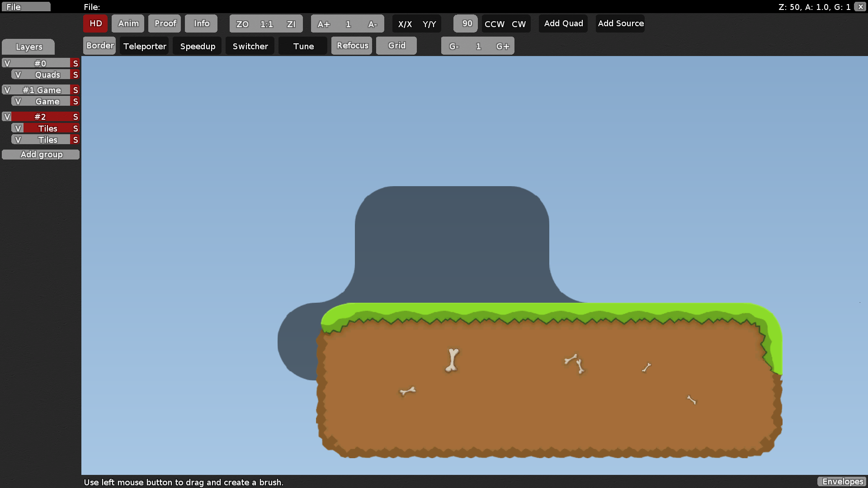
Task: Click ZI zoom in button
Action: pos(291,24)
